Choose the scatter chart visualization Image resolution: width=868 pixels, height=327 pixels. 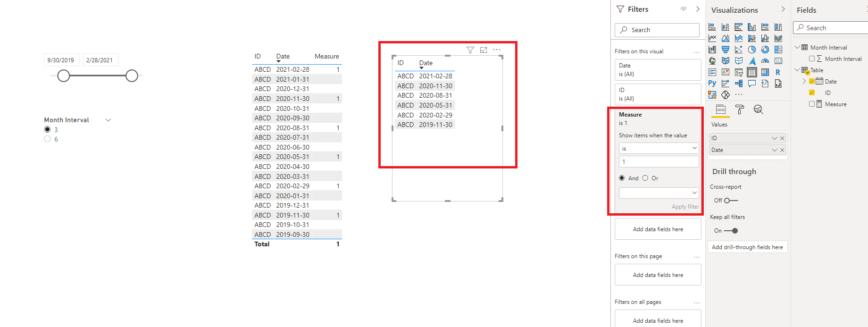coord(739,50)
